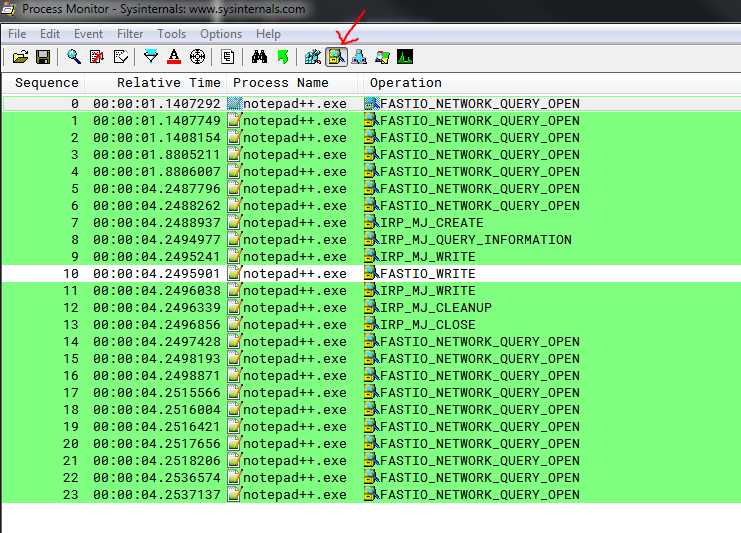Click file system icon in sequence 19 row
Image resolution: width=741 pixels, height=533 pixels.
point(372,427)
